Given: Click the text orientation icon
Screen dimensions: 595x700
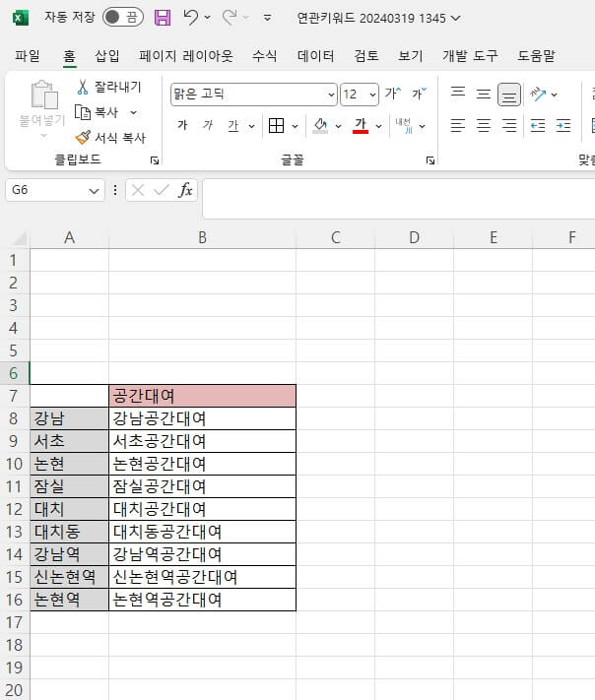Looking at the screenshot, I should 538,95.
